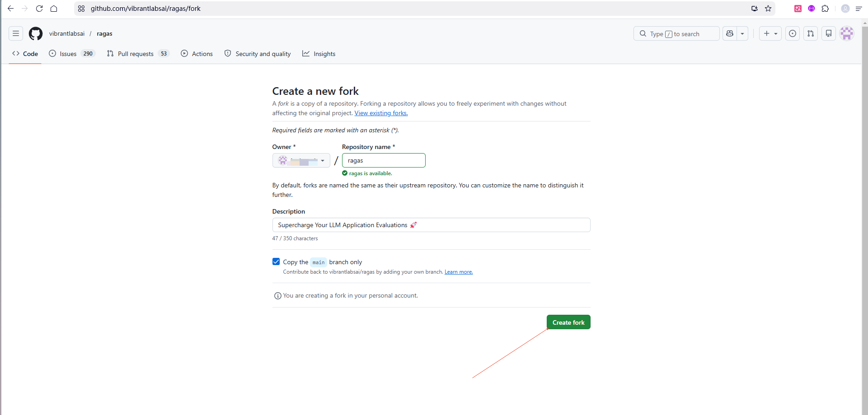This screenshot has width=868, height=415.
Task: Switch to the Issues tab
Action: click(x=72, y=54)
